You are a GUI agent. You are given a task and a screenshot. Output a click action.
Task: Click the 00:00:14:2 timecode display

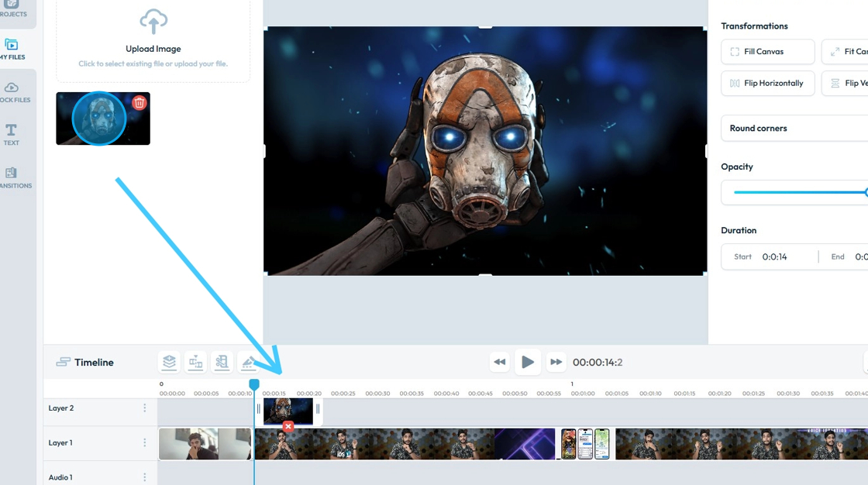tap(598, 362)
